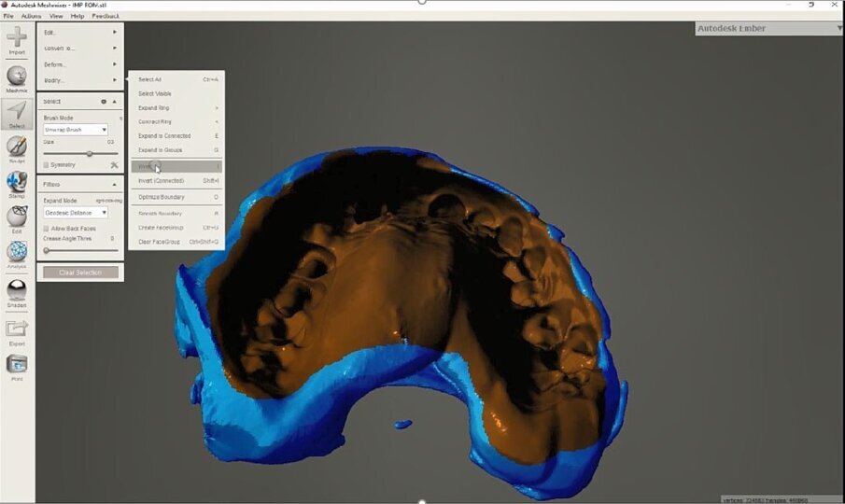
Task: Choose Expand to Groups entry
Action: [x=176, y=149]
